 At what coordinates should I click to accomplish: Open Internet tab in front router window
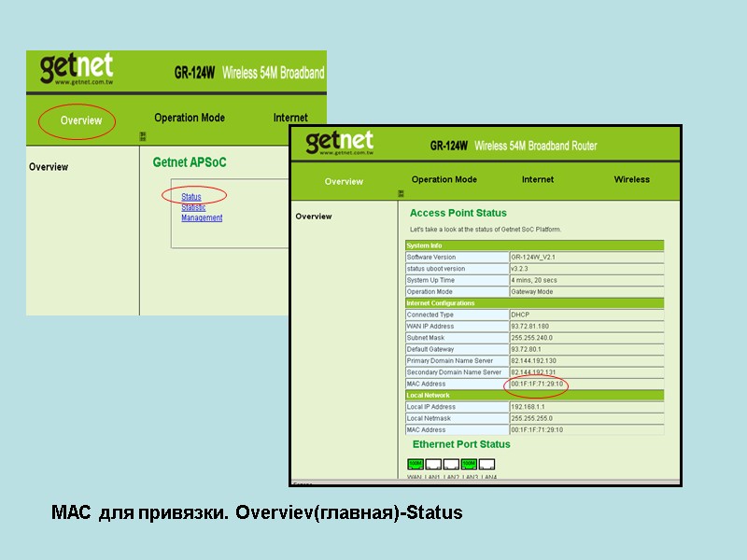[x=538, y=179]
